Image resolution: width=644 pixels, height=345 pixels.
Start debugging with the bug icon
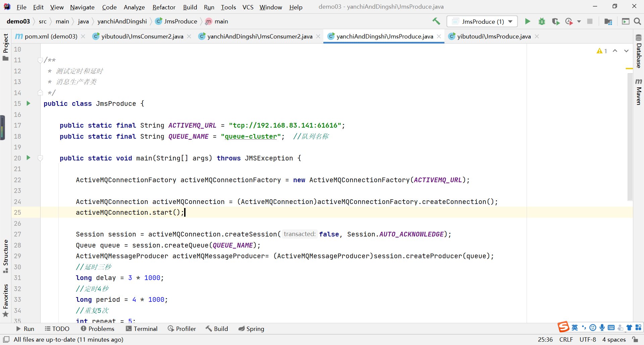[542, 21]
